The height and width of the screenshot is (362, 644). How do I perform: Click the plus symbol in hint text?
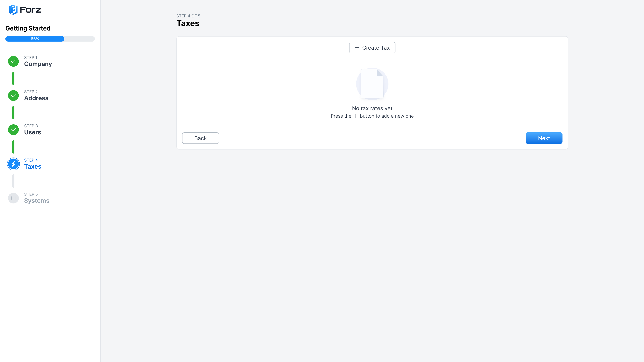coord(356,116)
